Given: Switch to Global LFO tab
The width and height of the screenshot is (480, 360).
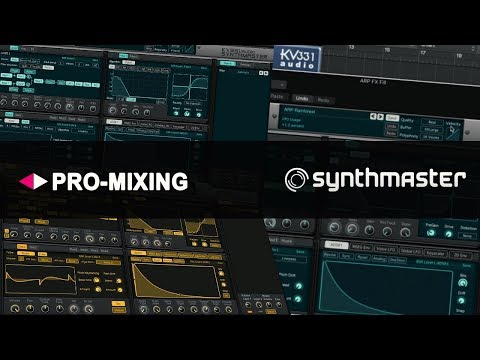Looking at the screenshot, I should click(411, 251).
